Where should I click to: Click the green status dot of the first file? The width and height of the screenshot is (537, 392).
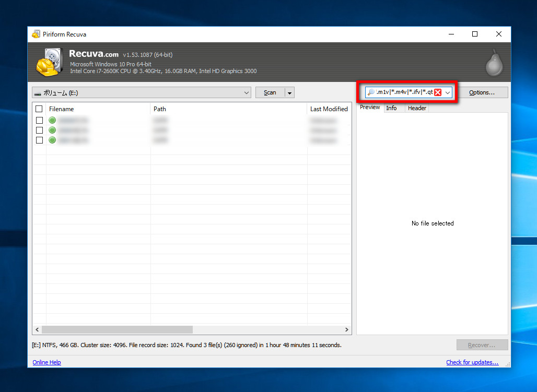point(52,120)
